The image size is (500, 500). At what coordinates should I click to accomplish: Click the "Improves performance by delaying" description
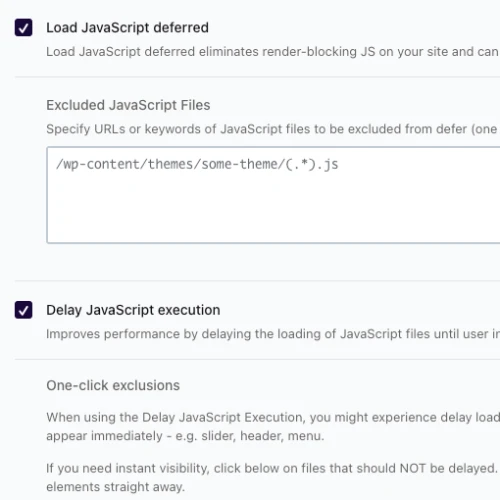tap(273, 334)
